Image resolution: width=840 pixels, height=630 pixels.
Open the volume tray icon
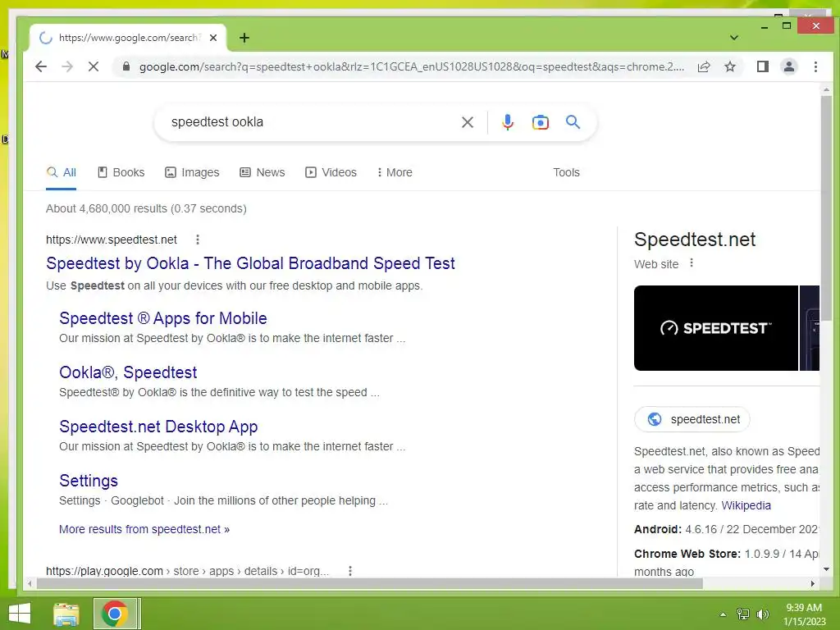(x=762, y=614)
